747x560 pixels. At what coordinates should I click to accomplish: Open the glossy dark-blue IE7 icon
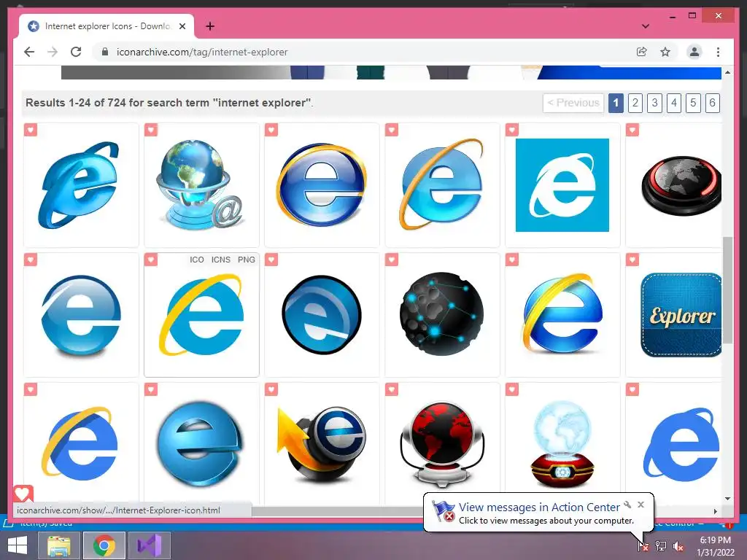coord(322,184)
